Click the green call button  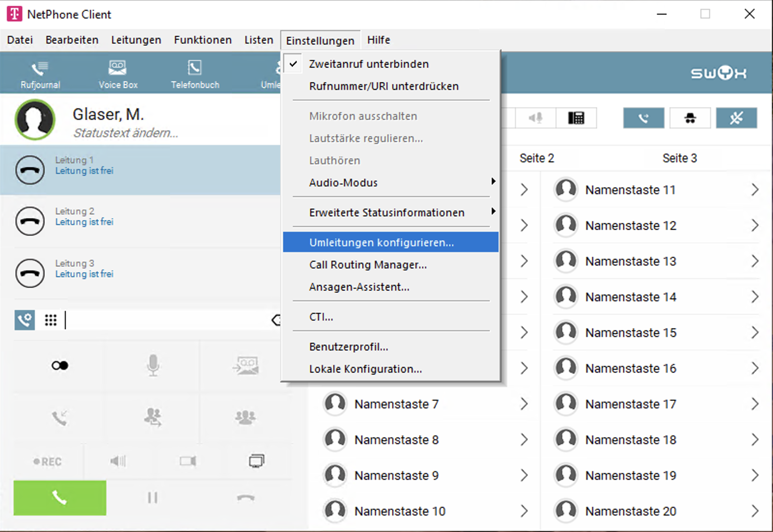tap(60, 498)
